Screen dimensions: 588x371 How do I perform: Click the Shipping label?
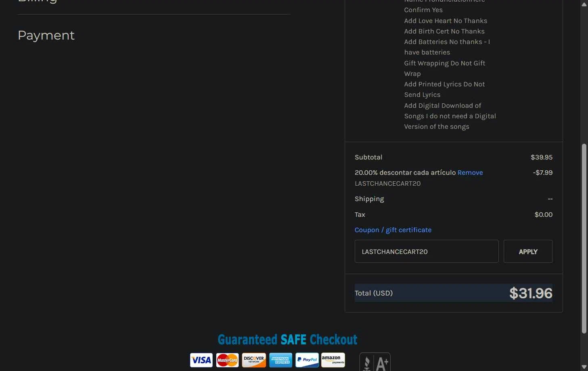(369, 199)
